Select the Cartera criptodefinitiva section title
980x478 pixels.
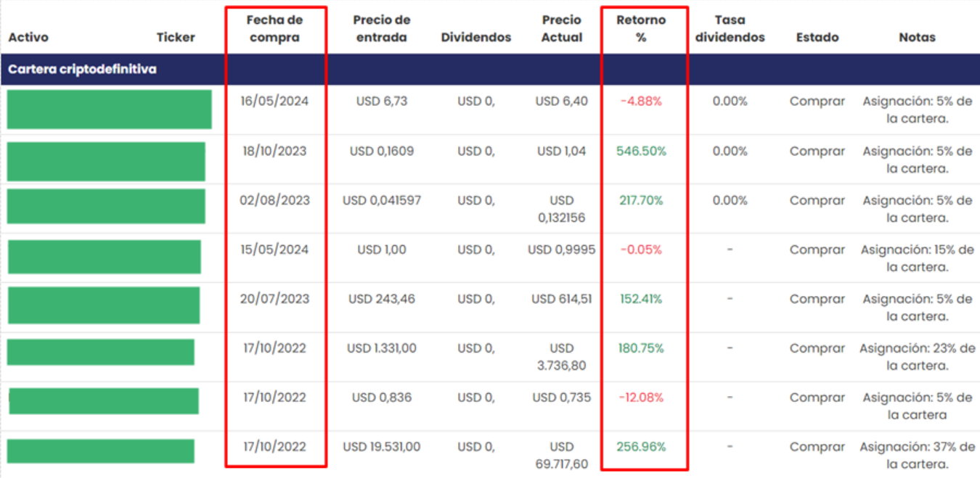[x=82, y=70]
